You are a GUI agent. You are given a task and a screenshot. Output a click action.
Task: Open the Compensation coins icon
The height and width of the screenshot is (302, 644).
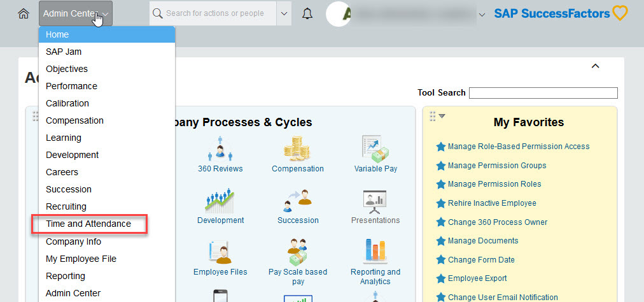297,149
